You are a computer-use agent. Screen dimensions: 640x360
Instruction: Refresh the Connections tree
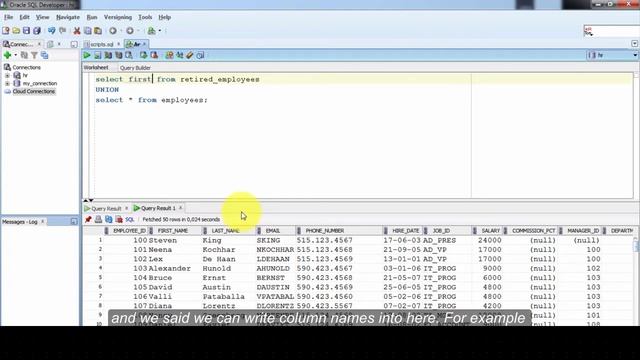[24, 55]
